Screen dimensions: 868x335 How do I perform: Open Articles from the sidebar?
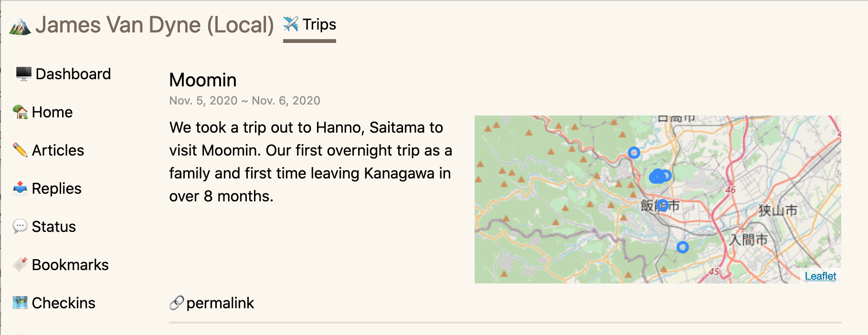58,150
